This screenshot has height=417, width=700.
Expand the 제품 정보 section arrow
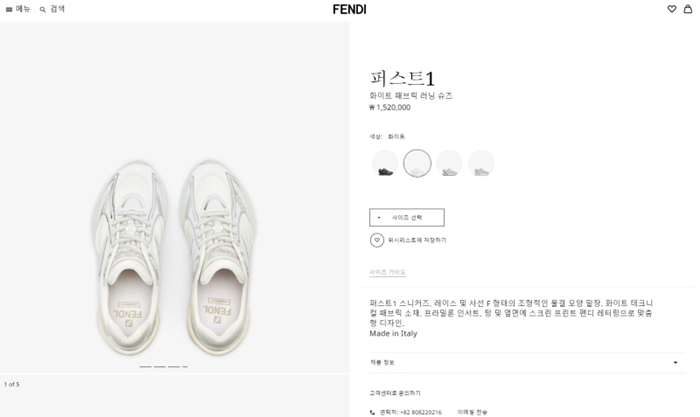click(676, 362)
